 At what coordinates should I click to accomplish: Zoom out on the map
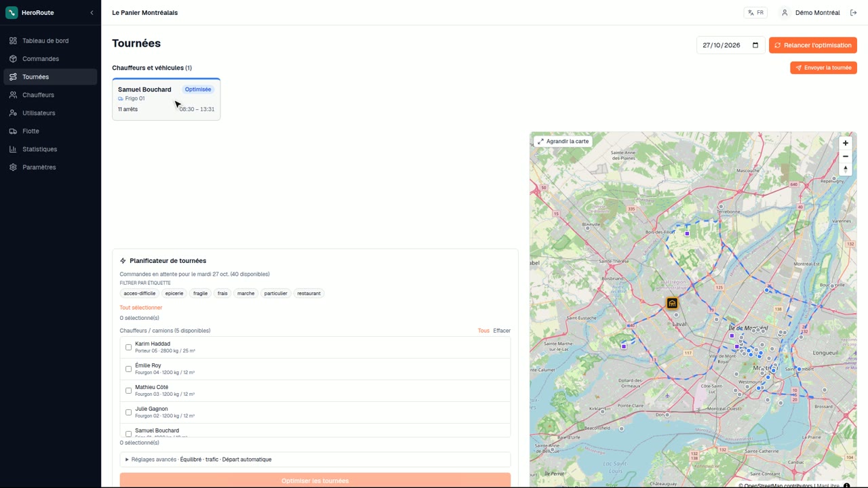845,156
